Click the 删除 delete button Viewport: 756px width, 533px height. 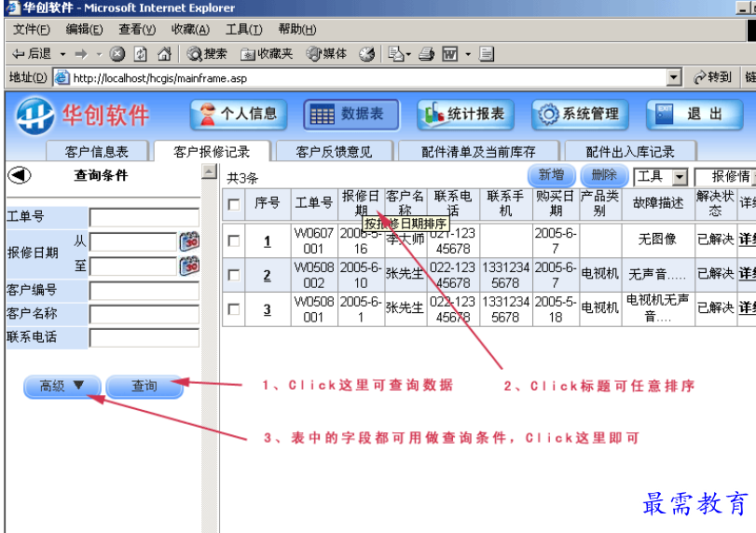pos(604,175)
